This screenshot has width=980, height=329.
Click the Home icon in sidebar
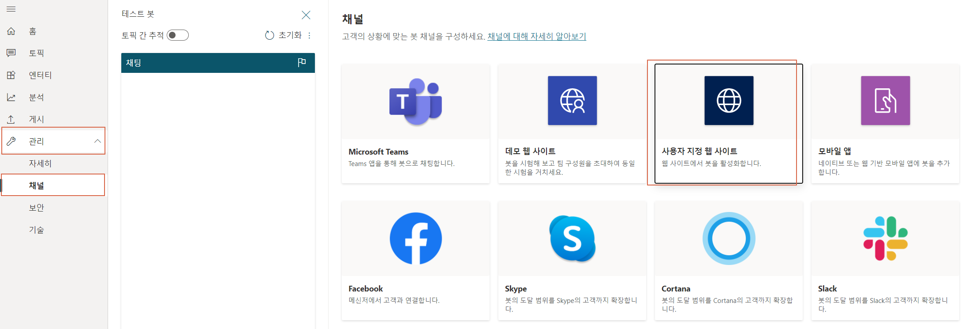pyautogui.click(x=11, y=31)
